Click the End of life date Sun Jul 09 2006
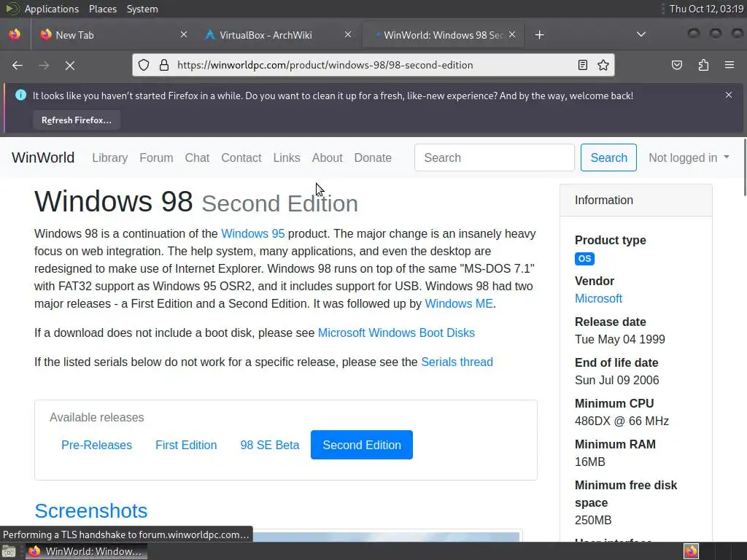Image resolution: width=747 pixels, height=560 pixels. (x=617, y=381)
